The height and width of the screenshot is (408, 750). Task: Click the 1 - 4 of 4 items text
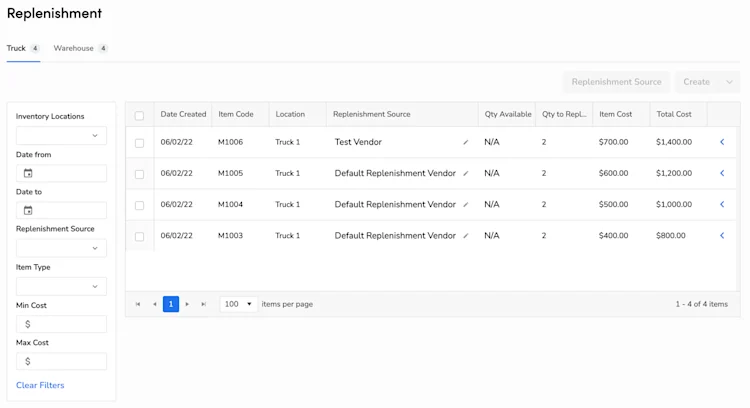tap(702, 304)
